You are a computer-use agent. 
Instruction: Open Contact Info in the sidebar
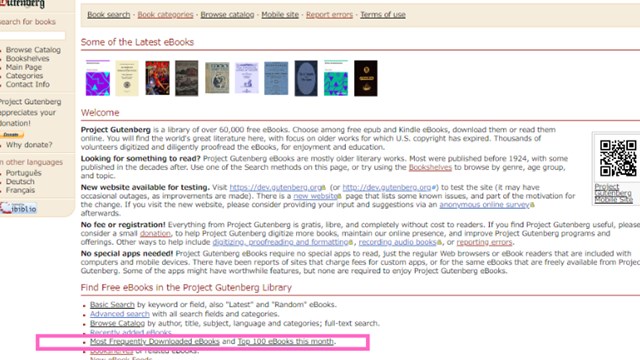click(x=28, y=84)
